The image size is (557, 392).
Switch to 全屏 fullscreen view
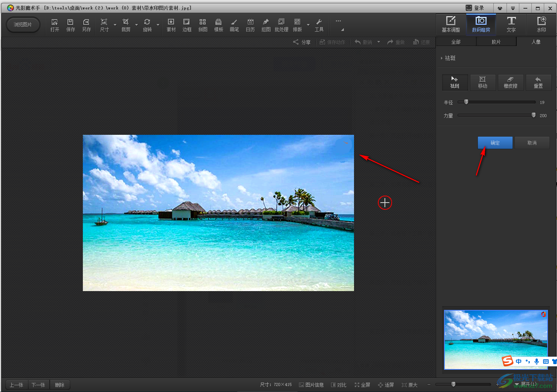point(362,385)
